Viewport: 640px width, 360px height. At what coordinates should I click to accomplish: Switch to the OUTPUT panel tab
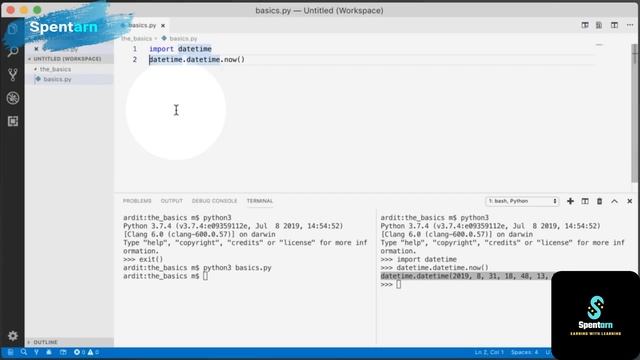tap(171, 201)
